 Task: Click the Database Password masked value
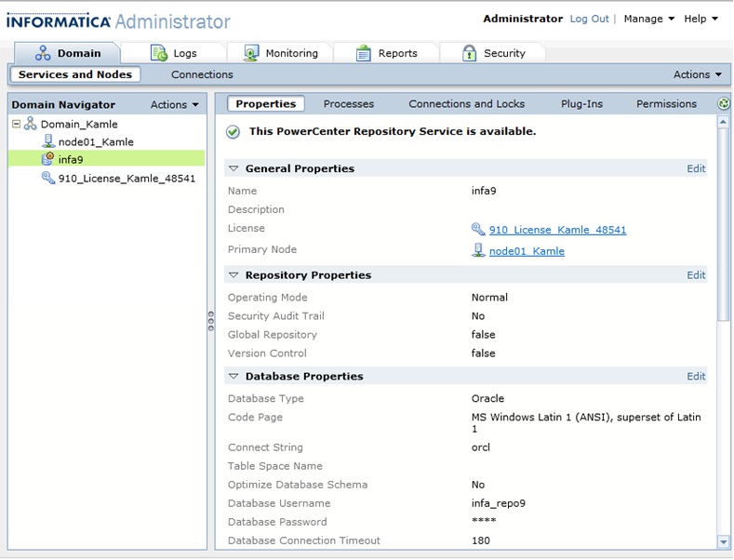point(484,521)
